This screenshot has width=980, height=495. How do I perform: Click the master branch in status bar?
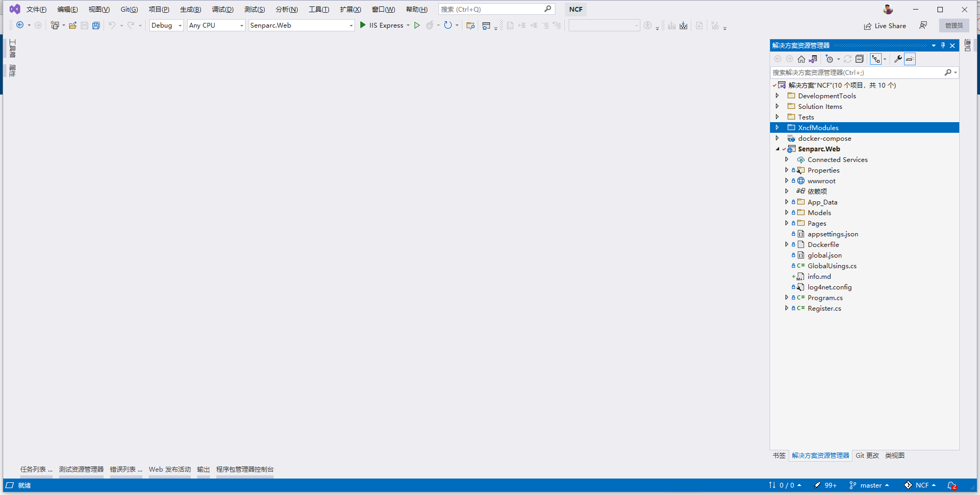pyautogui.click(x=869, y=485)
